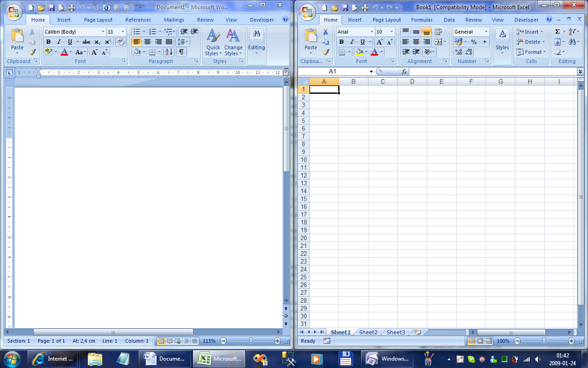Toggle Align Text Left in Word
This screenshot has height=368, width=588.
[137, 42]
